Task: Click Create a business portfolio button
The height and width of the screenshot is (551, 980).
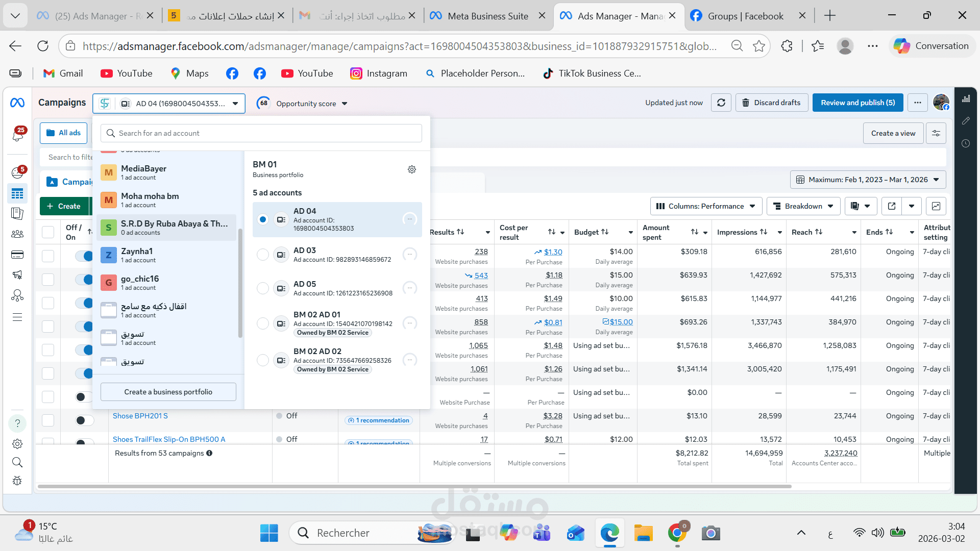Action: pos(168,392)
